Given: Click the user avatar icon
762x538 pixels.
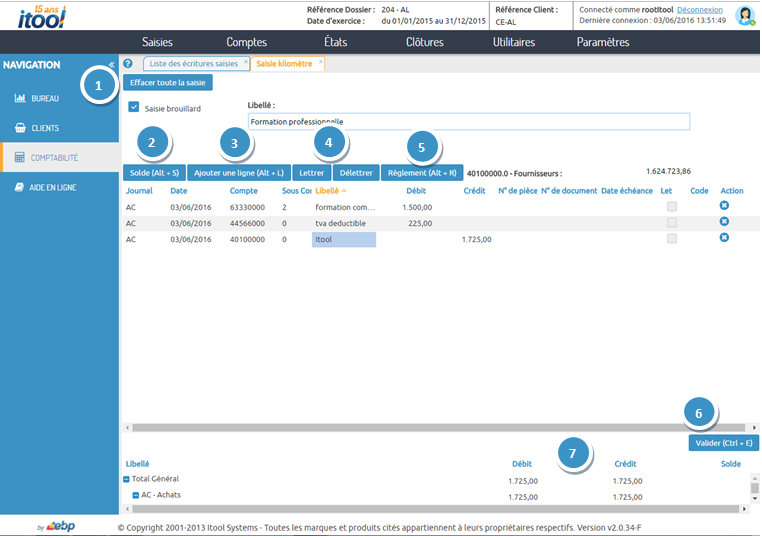Looking at the screenshot, I should tap(745, 15).
